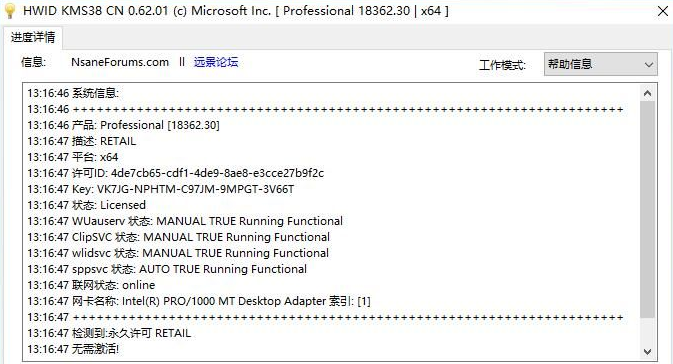
Task: Click the 产品: Professional log line
Action: coord(123,125)
